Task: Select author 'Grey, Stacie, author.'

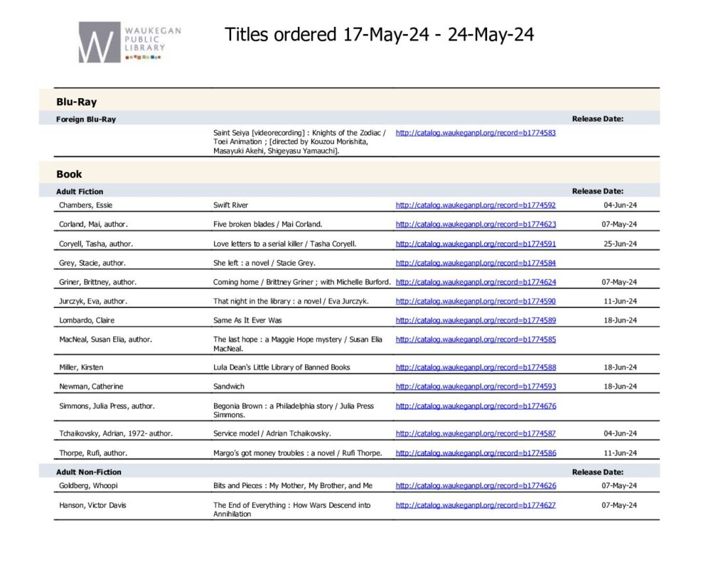Action: pos(92,263)
